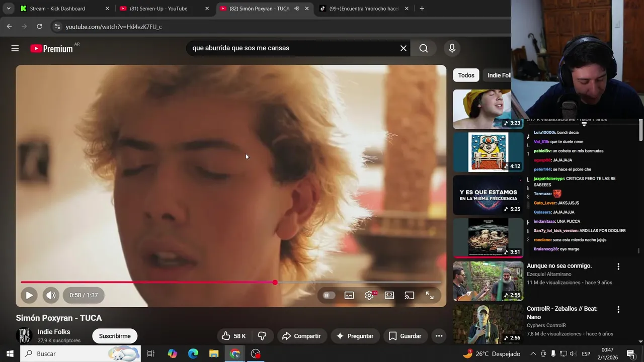Open the 4:12 recommended video thumbnail
The width and height of the screenshot is (644, 362).
[x=488, y=152]
